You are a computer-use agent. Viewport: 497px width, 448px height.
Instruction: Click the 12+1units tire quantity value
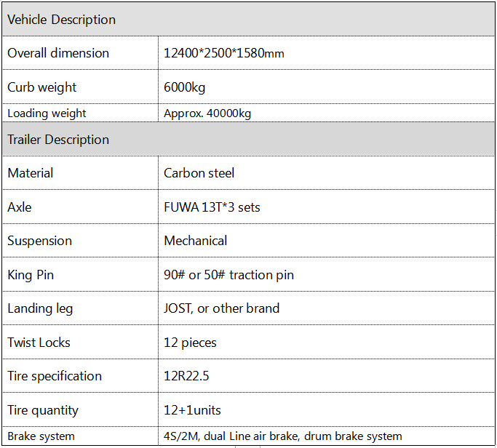pyautogui.click(x=192, y=410)
